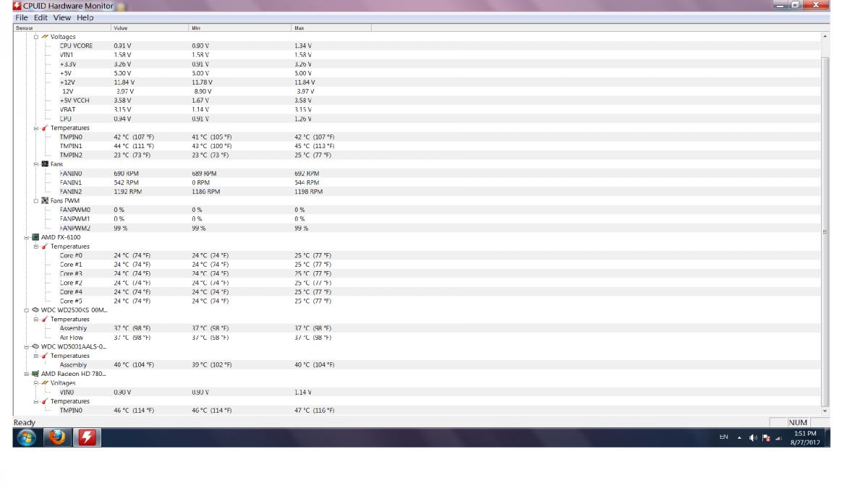
Task: Collapse the Fans PWM node
Action: tap(36, 201)
